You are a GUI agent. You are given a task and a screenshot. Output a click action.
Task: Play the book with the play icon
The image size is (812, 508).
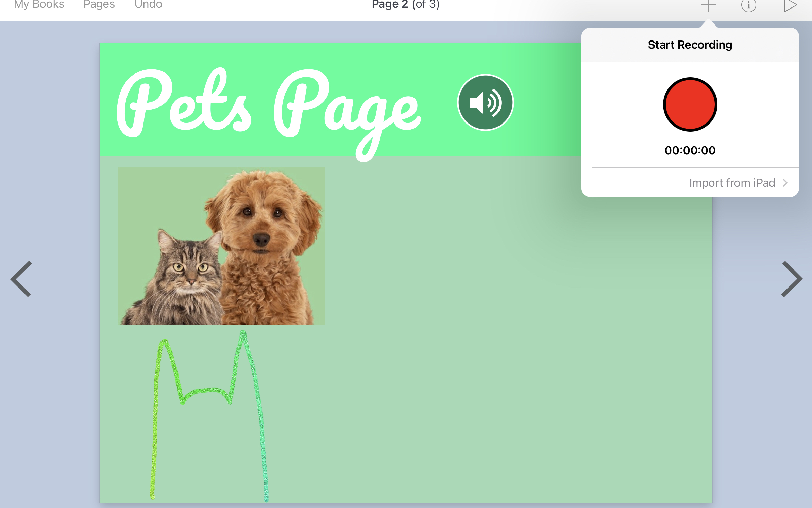(x=790, y=5)
